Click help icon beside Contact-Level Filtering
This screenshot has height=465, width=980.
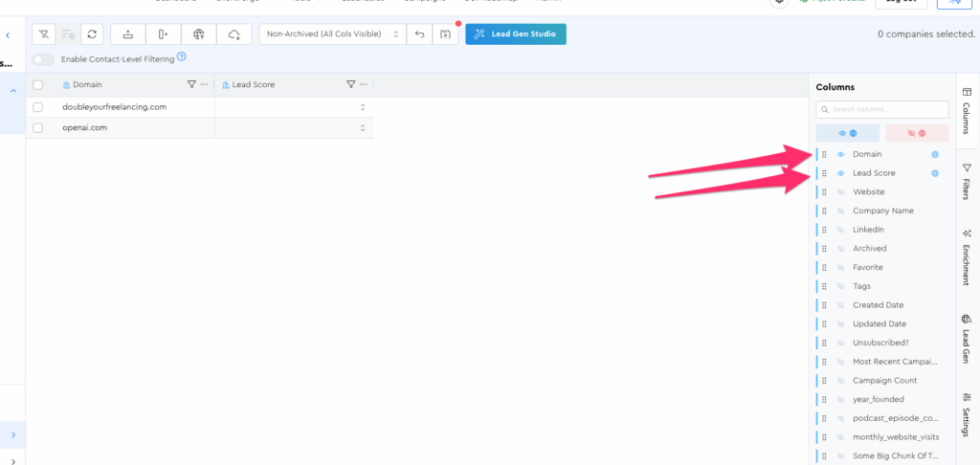(x=181, y=58)
